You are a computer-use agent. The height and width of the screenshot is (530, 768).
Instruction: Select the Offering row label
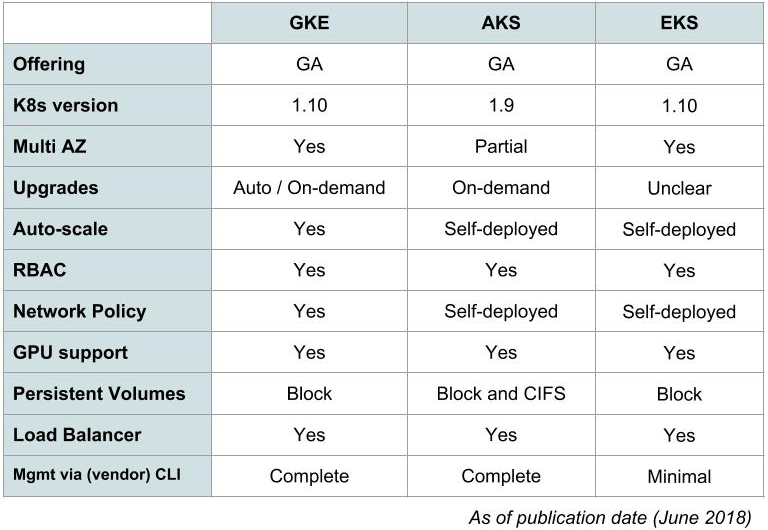click(49, 64)
